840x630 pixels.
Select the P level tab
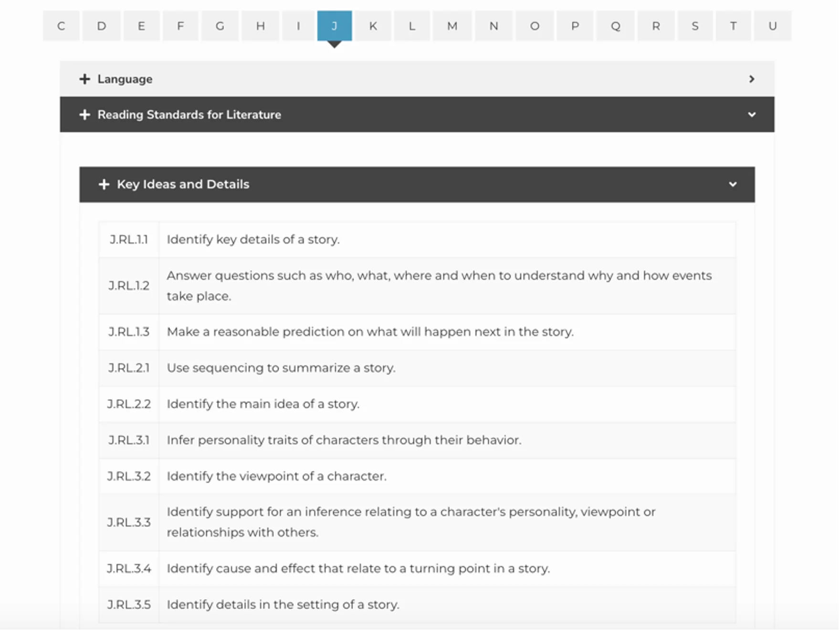(x=575, y=26)
